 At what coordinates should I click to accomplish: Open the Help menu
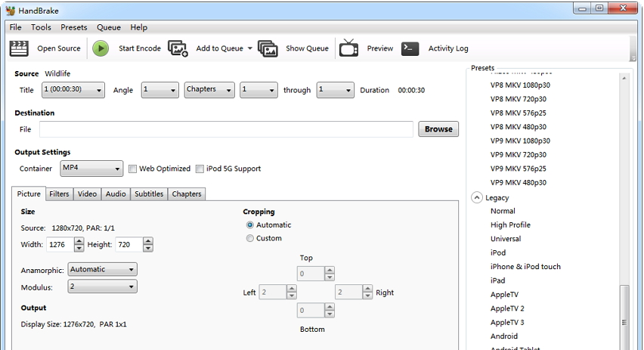139,27
